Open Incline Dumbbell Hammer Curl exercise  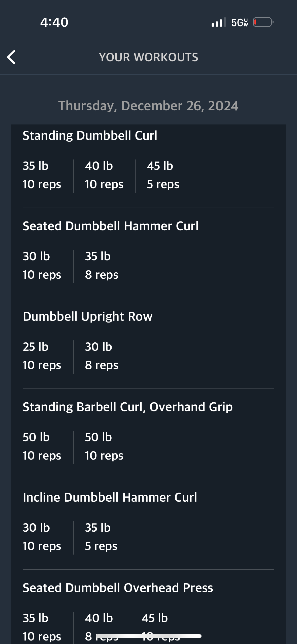coord(110,497)
